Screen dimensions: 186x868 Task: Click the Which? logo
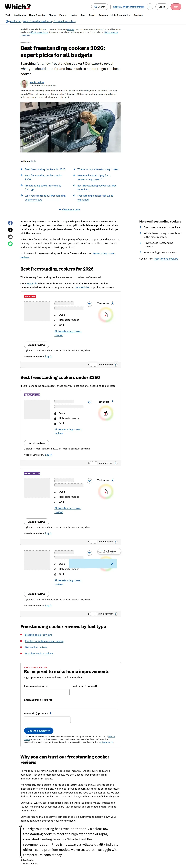pyautogui.click(x=18, y=7)
